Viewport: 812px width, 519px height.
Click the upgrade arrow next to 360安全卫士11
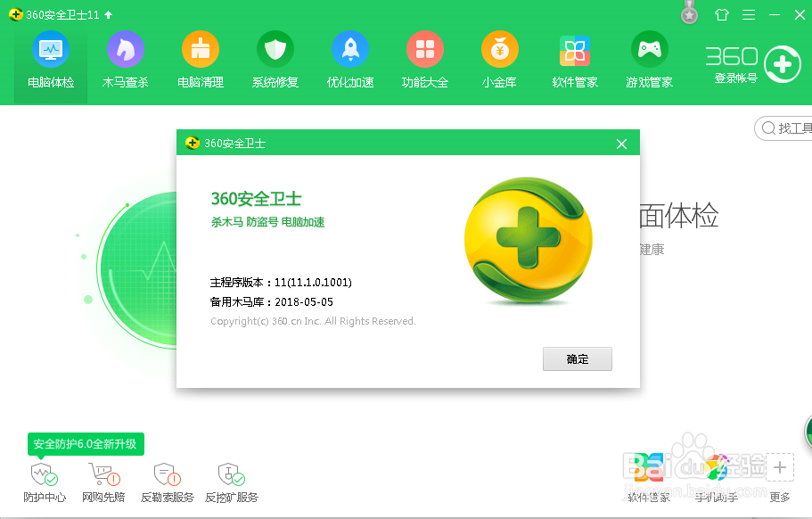(x=108, y=15)
